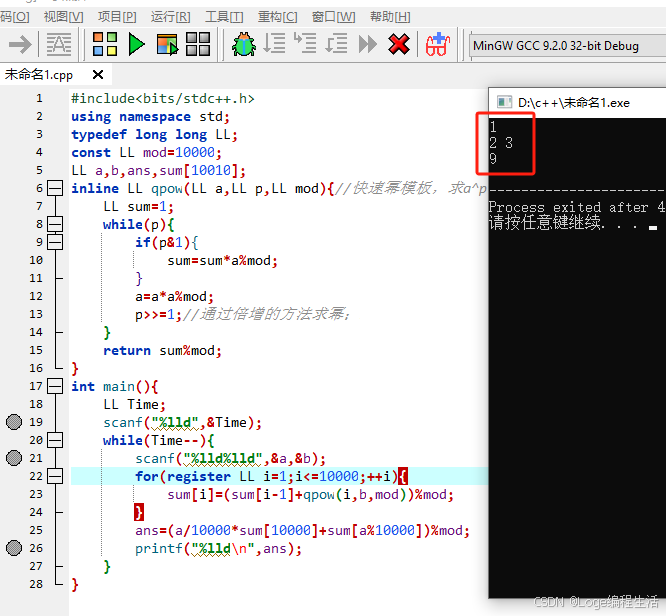Open the 视图[V] menu

pos(64,17)
